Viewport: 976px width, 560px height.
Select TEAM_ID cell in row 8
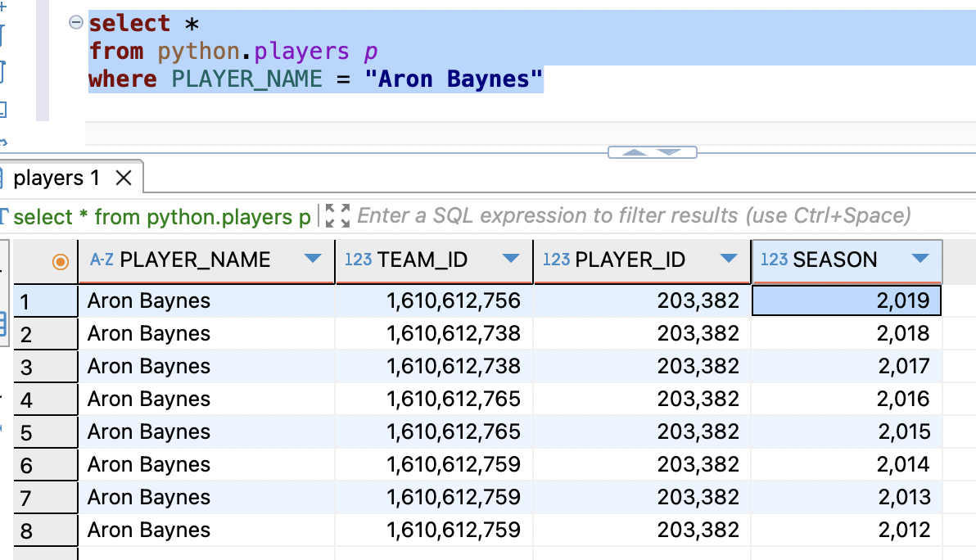point(434,531)
